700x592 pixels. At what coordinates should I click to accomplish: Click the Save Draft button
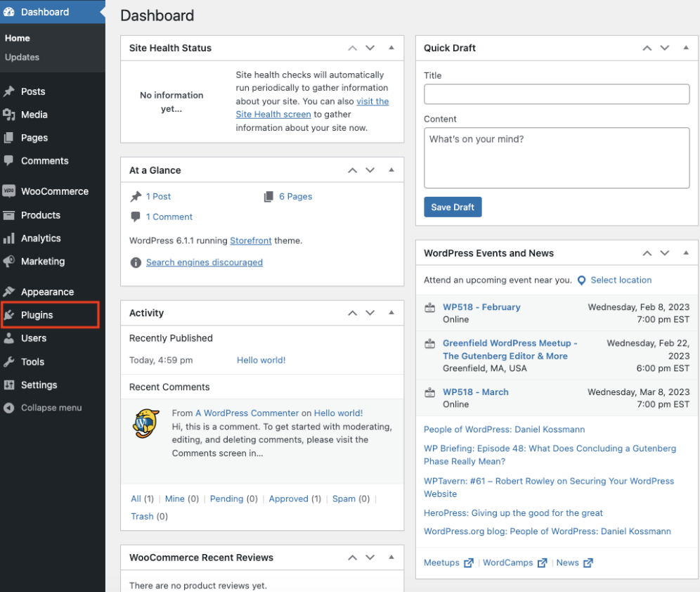pos(453,207)
